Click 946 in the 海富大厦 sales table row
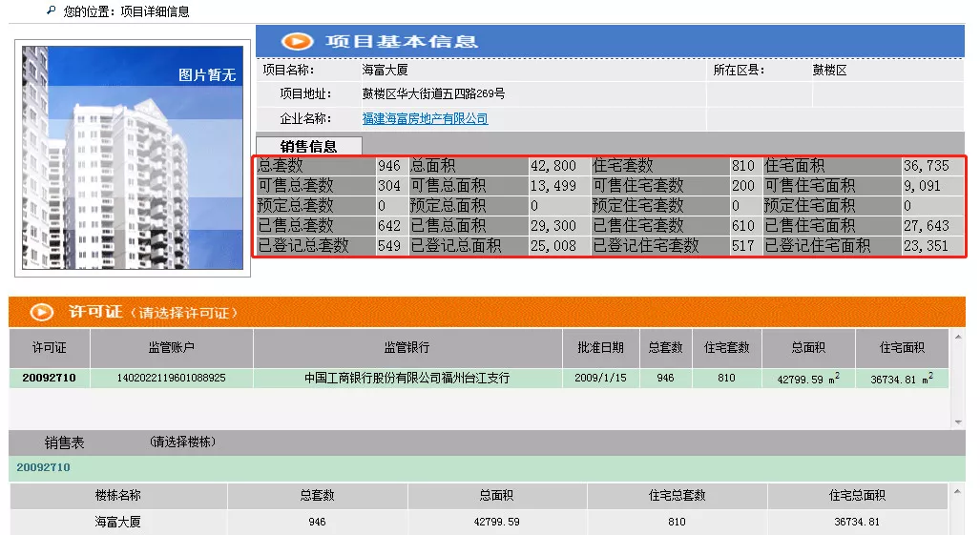 tap(317, 522)
